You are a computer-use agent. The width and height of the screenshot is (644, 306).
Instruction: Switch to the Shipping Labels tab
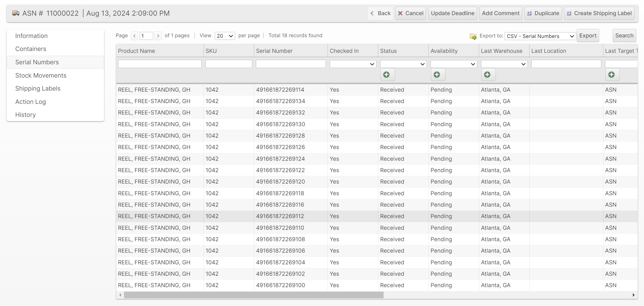(x=38, y=88)
